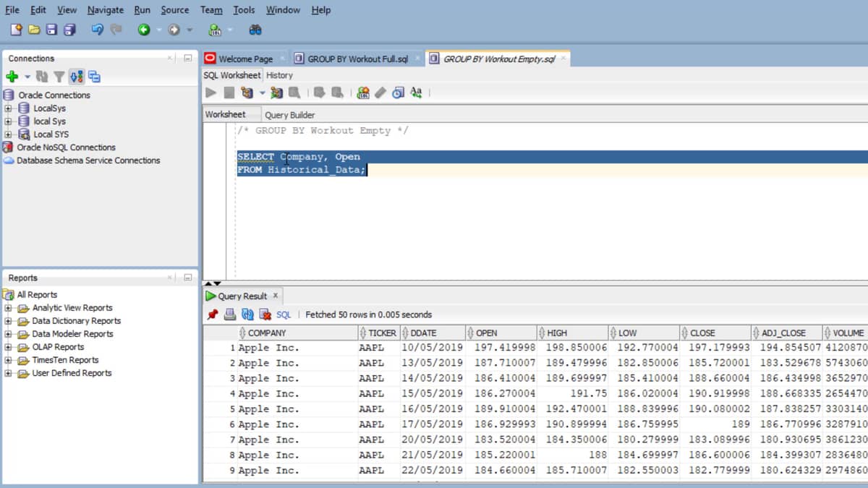Click the Clear eraser icon

coord(380,93)
